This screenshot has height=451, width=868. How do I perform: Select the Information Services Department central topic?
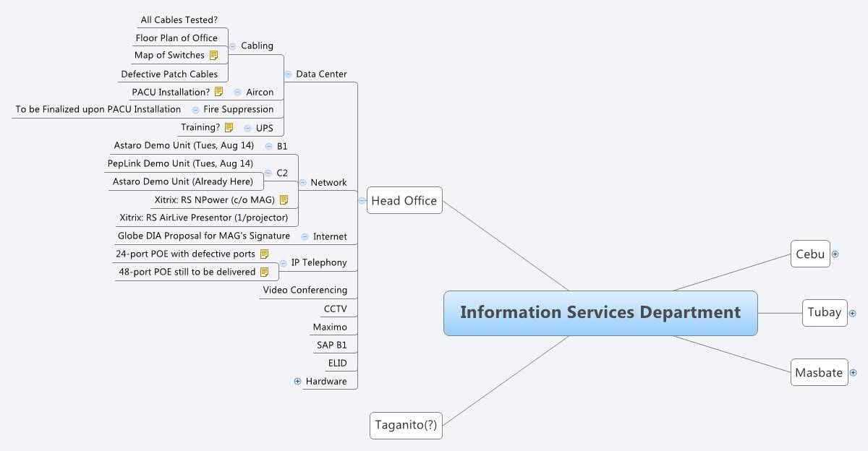pos(600,313)
